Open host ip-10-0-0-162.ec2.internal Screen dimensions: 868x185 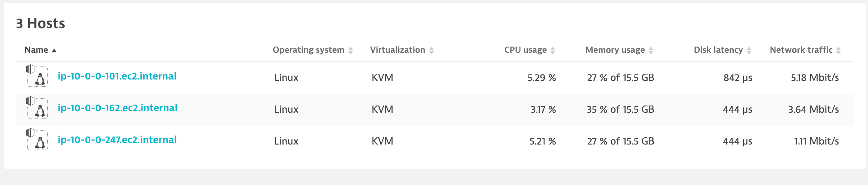tap(118, 108)
